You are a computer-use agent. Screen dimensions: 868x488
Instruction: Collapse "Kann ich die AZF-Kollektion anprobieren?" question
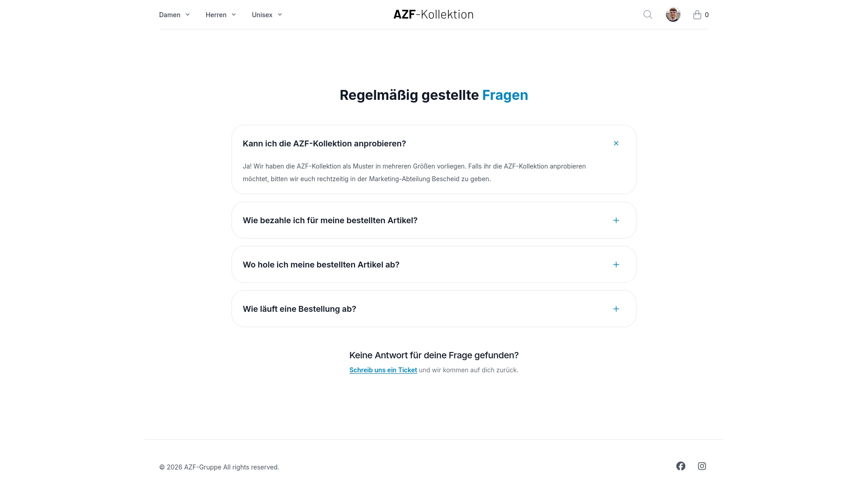[x=434, y=143]
